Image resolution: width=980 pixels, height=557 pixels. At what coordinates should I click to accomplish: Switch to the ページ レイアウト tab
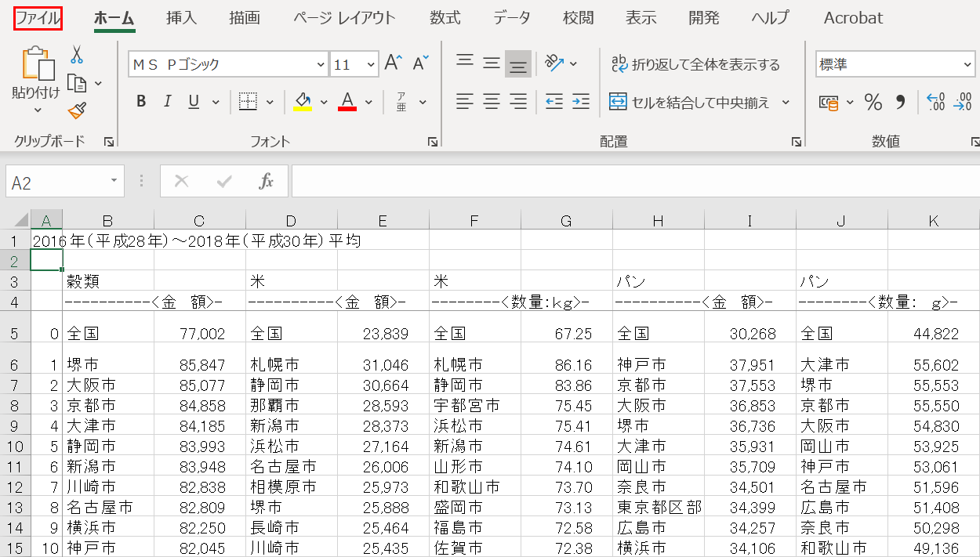point(345,18)
